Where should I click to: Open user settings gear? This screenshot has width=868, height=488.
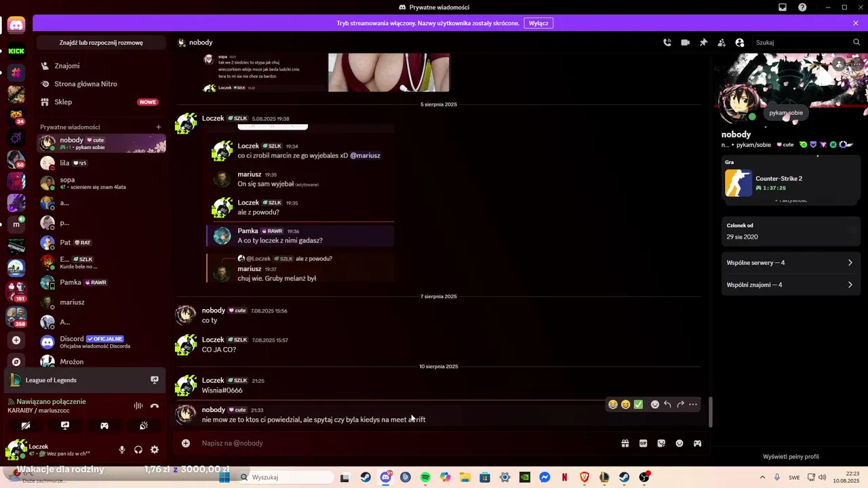[x=155, y=449]
